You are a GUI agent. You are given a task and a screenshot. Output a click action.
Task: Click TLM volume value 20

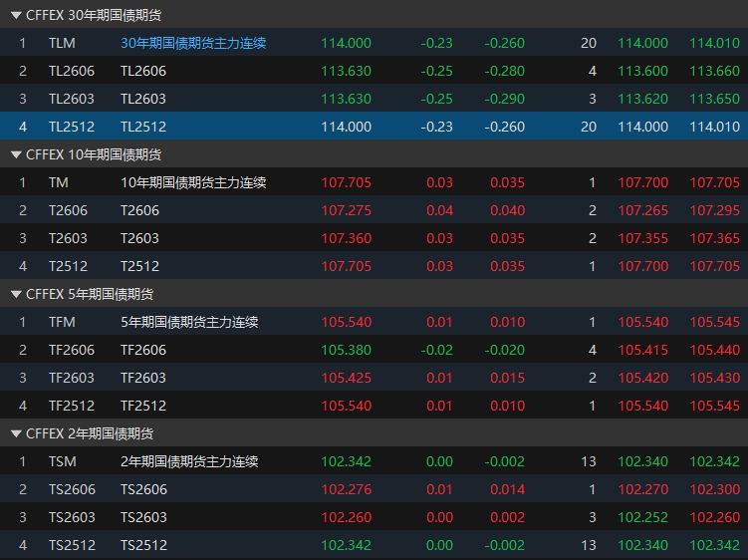tap(589, 43)
